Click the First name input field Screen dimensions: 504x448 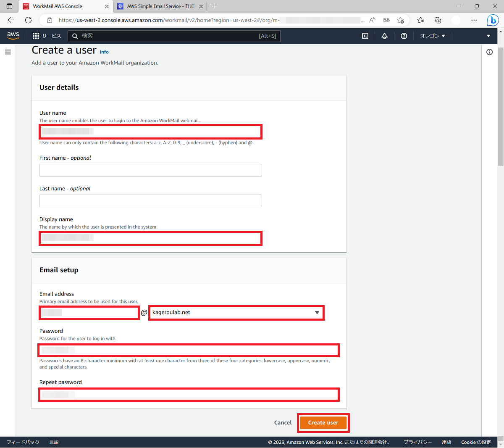(x=150, y=170)
